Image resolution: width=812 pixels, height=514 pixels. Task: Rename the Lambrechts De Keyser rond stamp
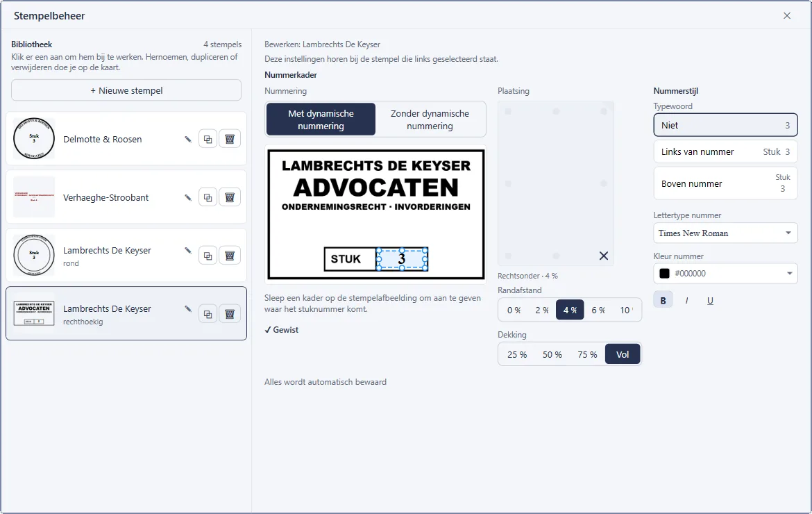(x=188, y=251)
